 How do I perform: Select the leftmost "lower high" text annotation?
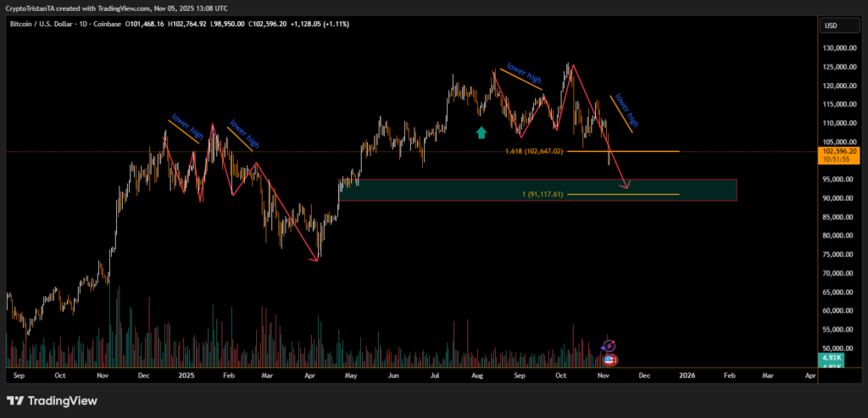(x=186, y=127)
